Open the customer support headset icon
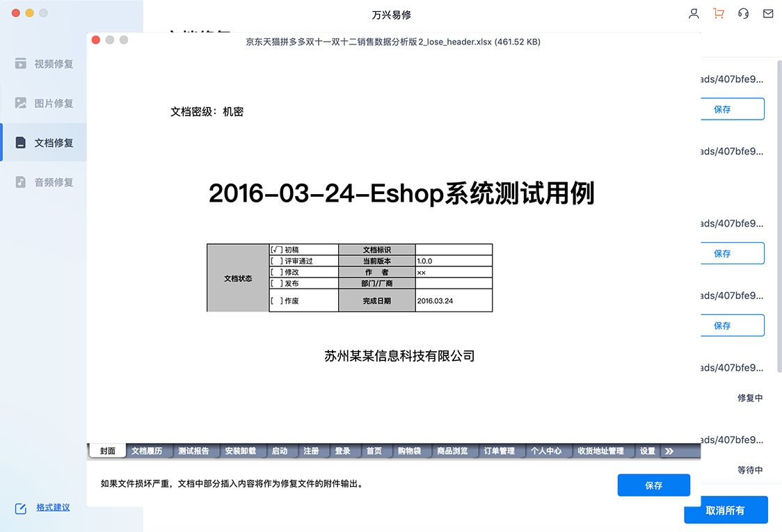 (x=743, y=13)
